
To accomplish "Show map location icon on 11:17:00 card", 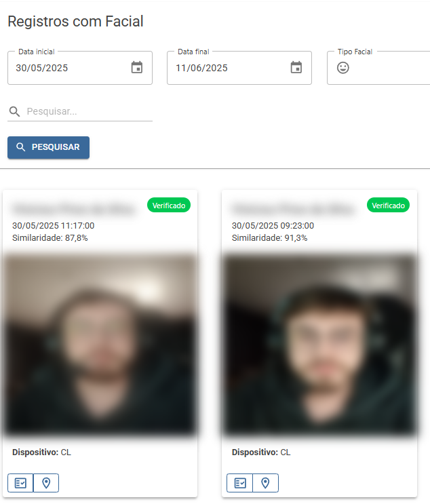I will point(46,483).
